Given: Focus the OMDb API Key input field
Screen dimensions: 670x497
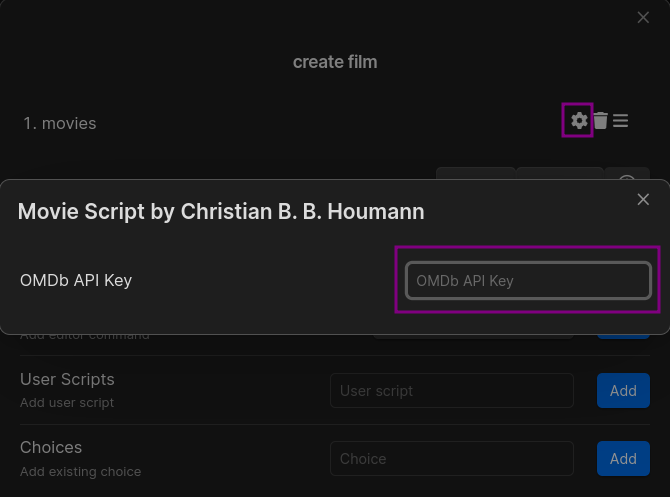Looking at the screenshot, I should pyautogui.click(x=529, y=280).
